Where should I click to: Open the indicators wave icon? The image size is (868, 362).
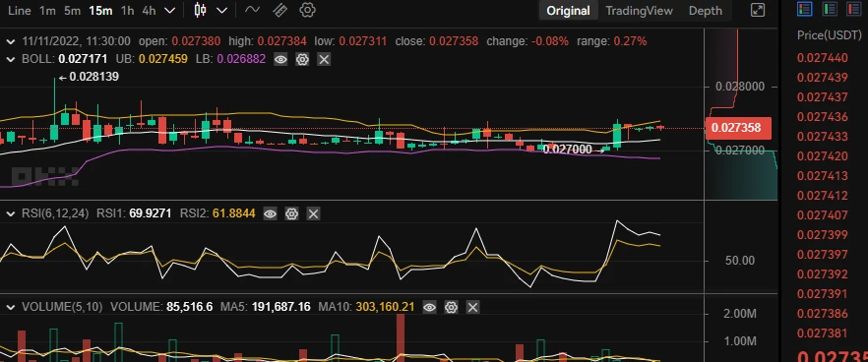click(252, 10)
